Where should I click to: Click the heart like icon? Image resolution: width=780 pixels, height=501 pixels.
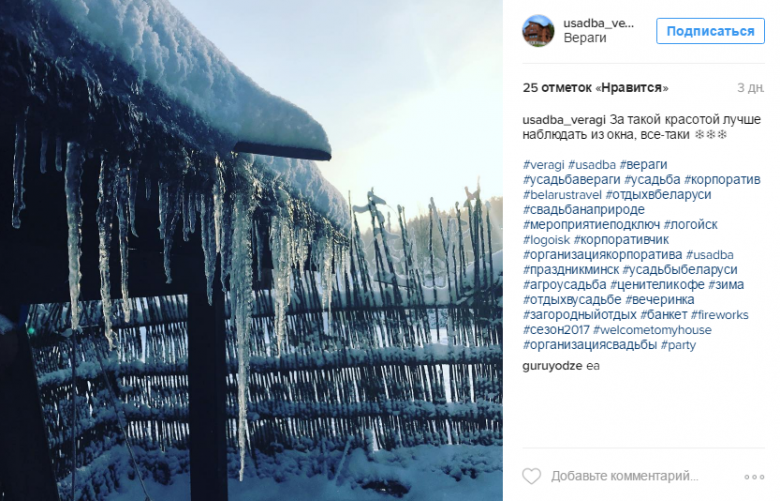click(531, 476)
